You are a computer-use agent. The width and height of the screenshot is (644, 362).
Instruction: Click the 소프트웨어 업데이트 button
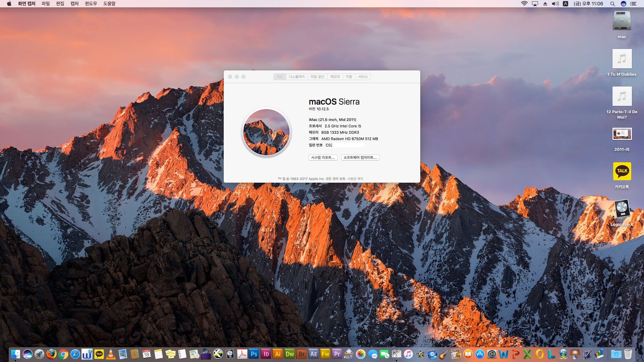(360, 158)
